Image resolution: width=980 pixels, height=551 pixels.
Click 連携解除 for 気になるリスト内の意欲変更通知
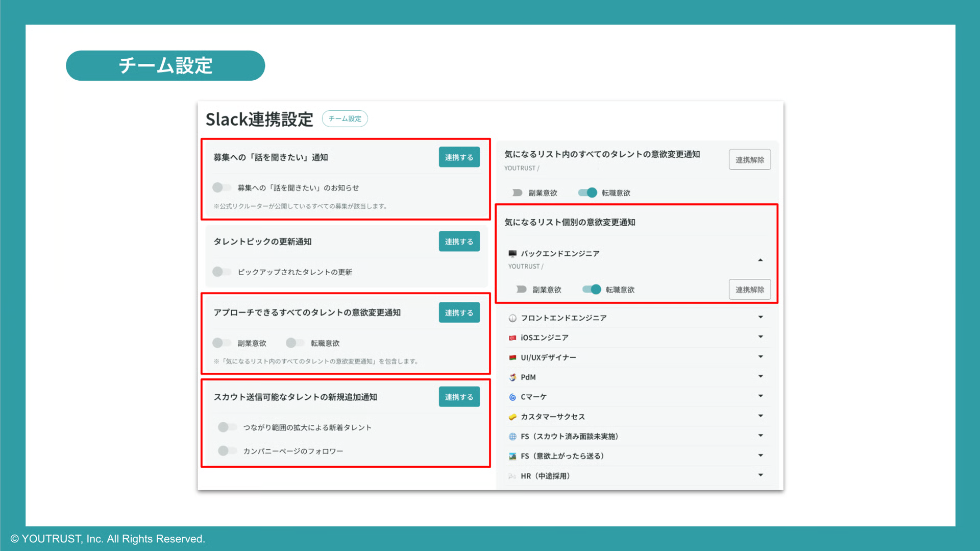pyautogui.click(x=749, y=159)
